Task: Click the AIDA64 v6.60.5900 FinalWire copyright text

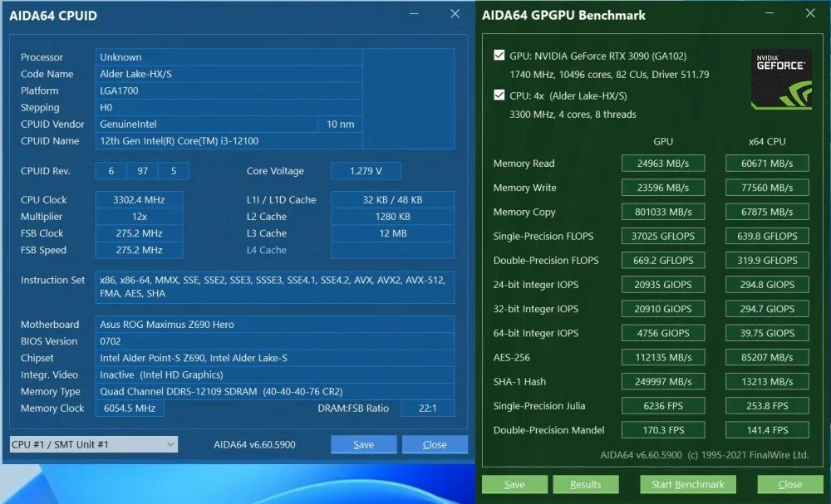Action: tap(705, 455)
